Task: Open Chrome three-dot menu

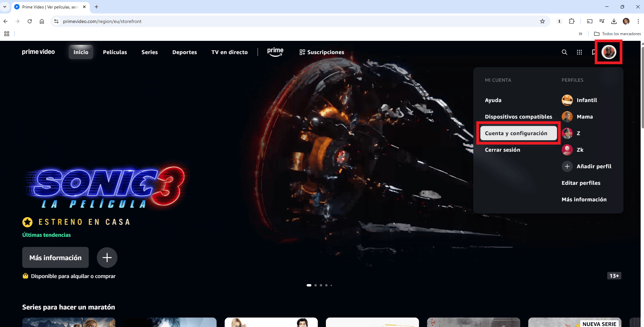Action: click(638, 21)
